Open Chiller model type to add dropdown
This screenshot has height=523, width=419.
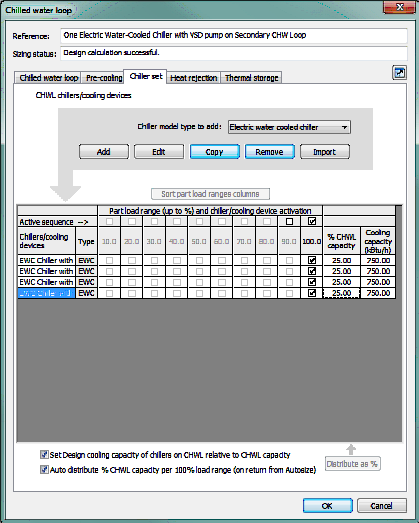[289, 127]
